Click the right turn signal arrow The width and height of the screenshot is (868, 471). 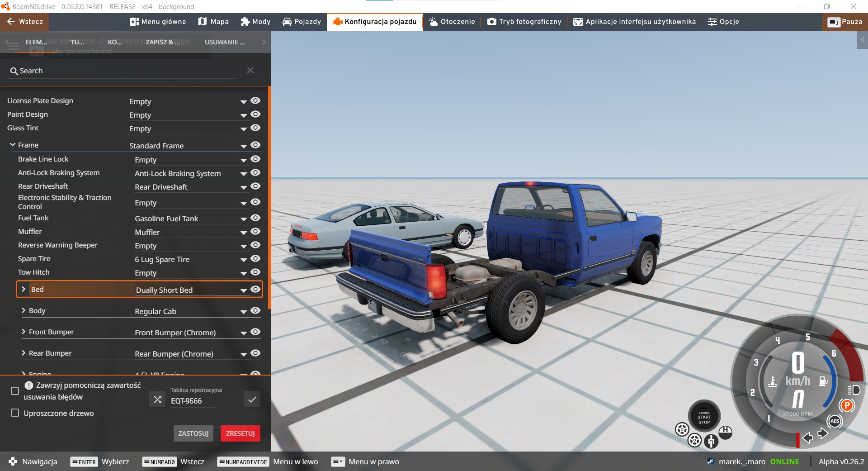823,433
